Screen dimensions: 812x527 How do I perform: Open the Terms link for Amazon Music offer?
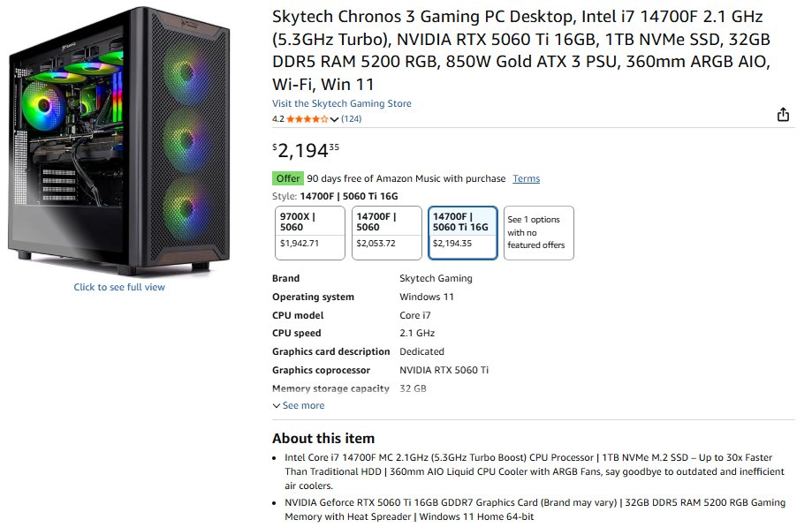(x=526, y=178)
